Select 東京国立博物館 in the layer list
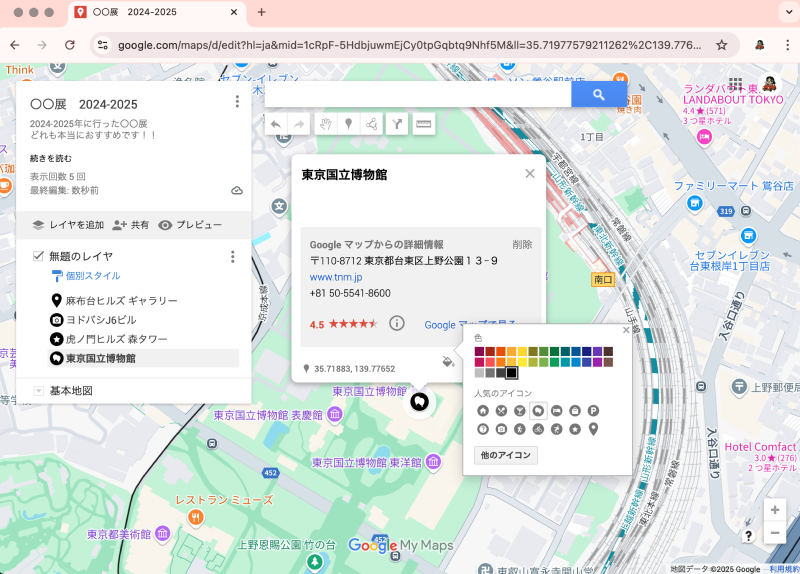The image size is (800, 574). (143, 358)
